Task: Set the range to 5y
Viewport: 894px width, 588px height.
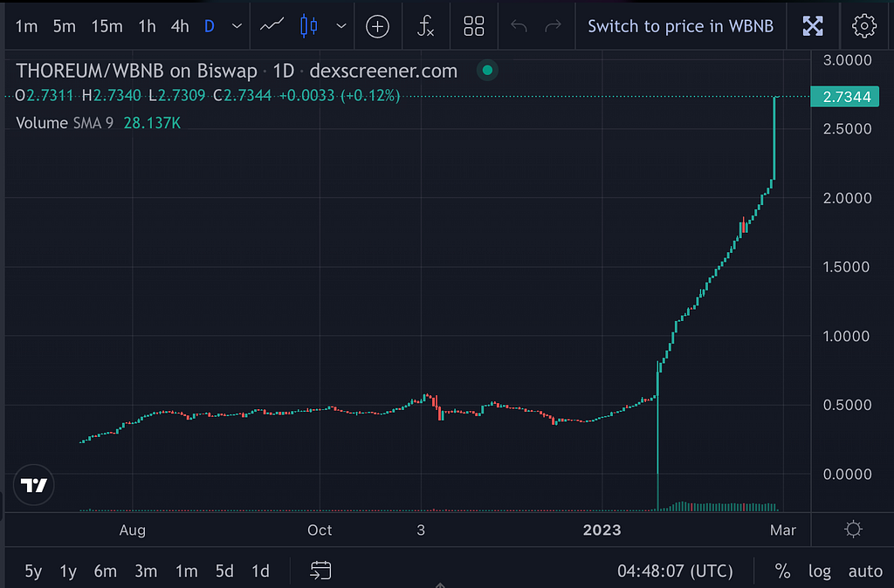Action: click(33, 571)
